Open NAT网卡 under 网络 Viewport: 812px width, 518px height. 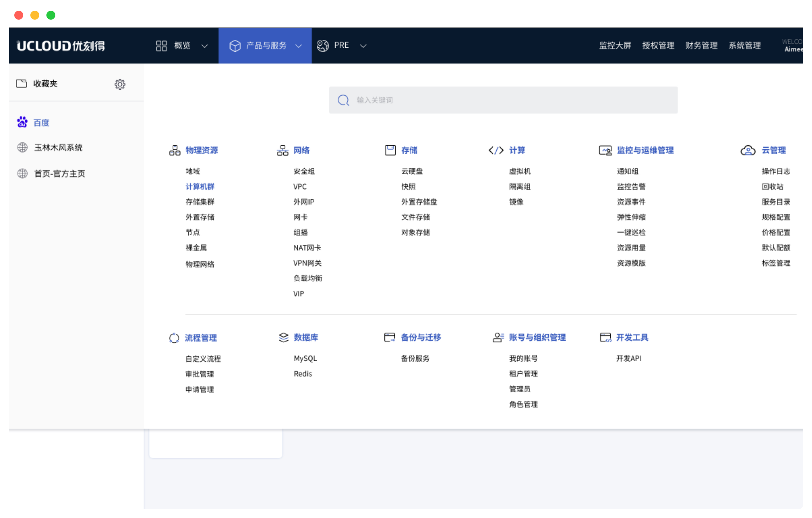pyautogui.click(x=307, y=248)
